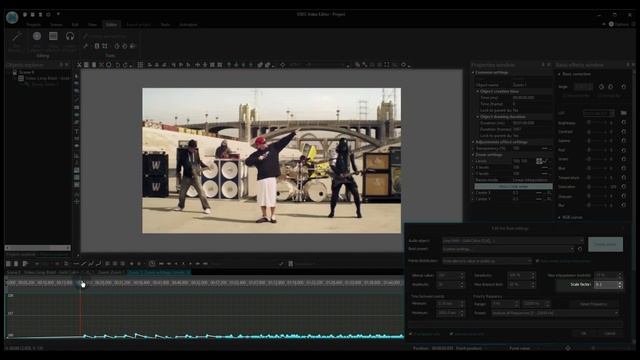The image size is (640, 360).
Task: Expand the RGB curves section
Action: (559, 218)
